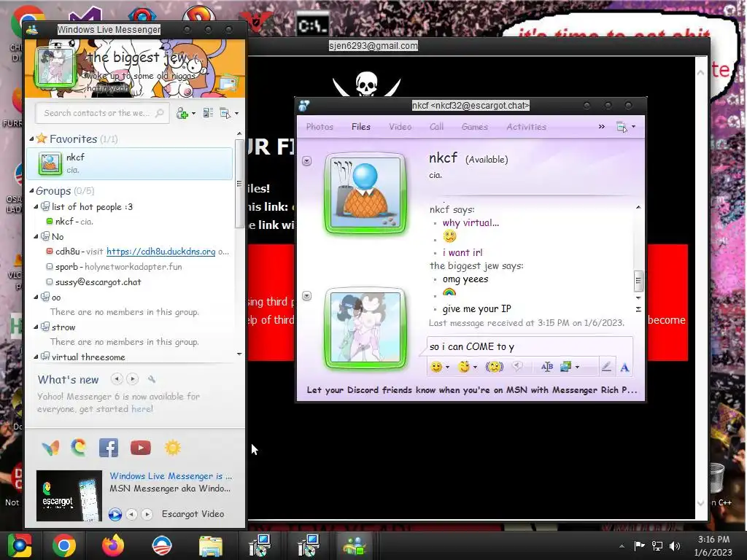
Task: Open the Games option in chat
Action: (474, 127)
